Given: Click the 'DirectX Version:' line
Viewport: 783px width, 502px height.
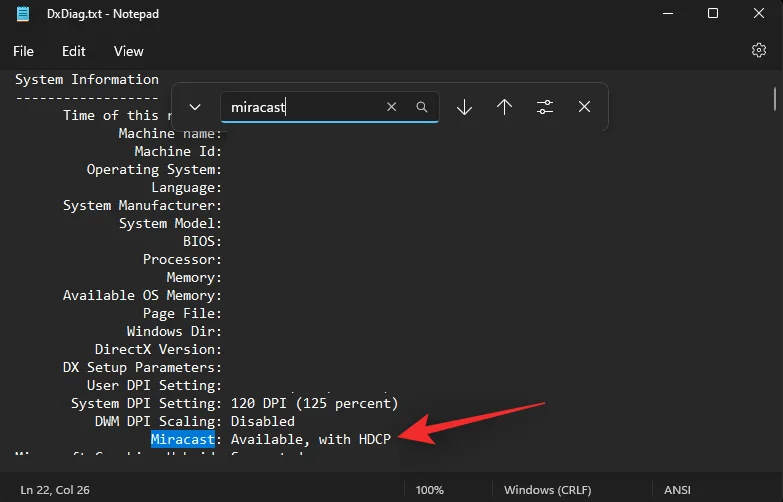Looking at the screenshot, I should pyautogui.click(x=158, y=349).
